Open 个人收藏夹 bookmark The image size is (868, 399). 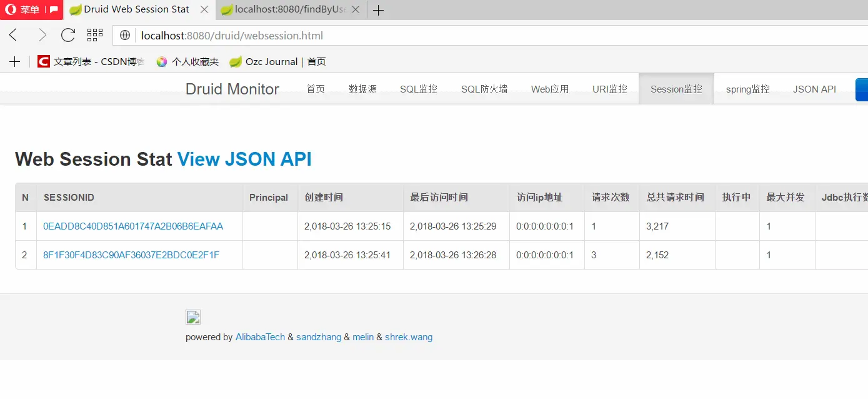click(187, 61)
